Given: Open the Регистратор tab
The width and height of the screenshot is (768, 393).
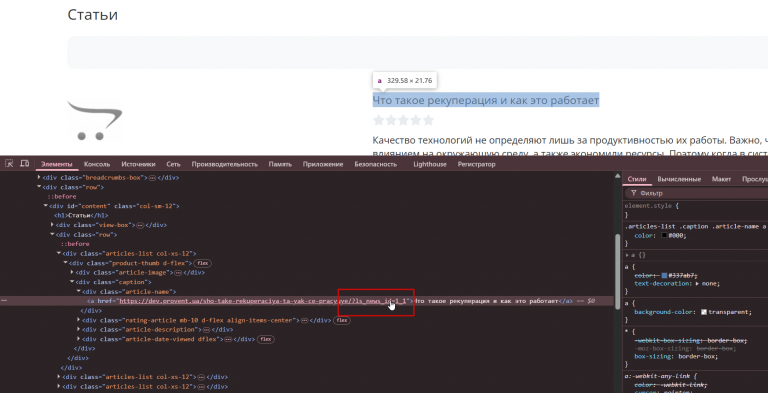Looking at the screenshot, I should (x=477, y=164).
